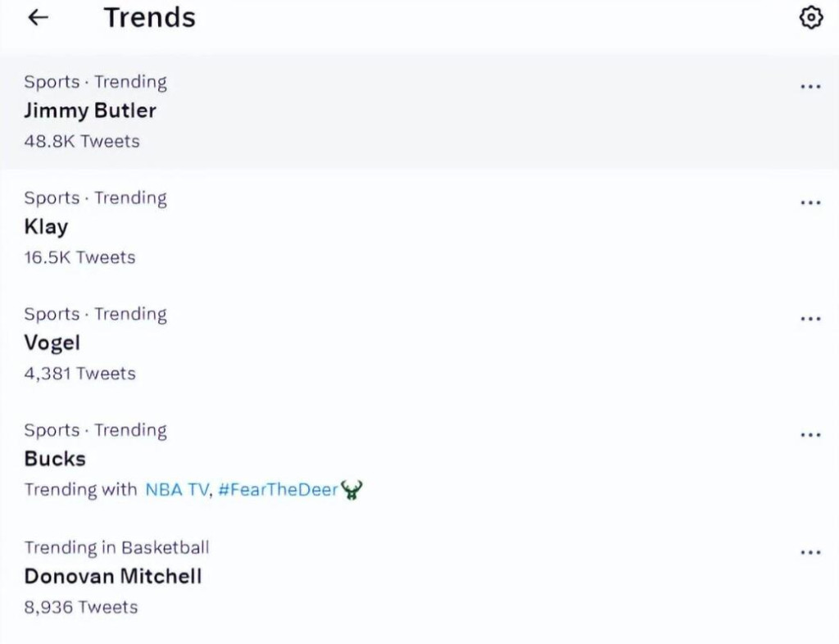The width and height of the screenshot is (839, 644).
Task: Open more options for Jimmy Butler trend
Action: tap(810, 86)
